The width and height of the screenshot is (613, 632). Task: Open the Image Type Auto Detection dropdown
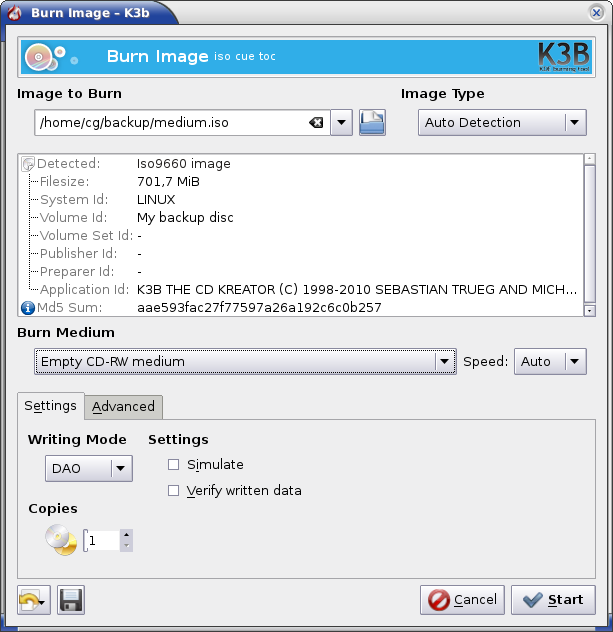click(x=501, y=123)
